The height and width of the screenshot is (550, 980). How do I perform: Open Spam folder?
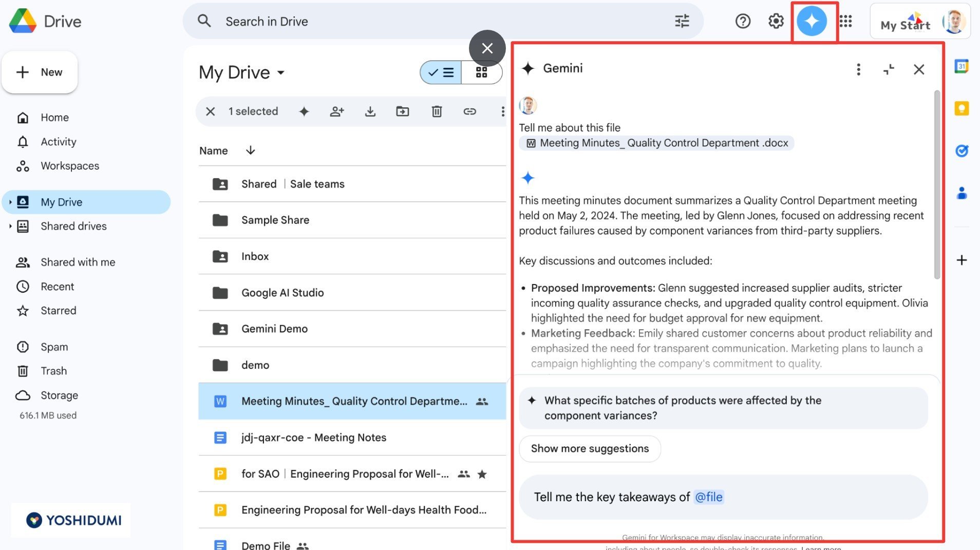tap(54, 347)
